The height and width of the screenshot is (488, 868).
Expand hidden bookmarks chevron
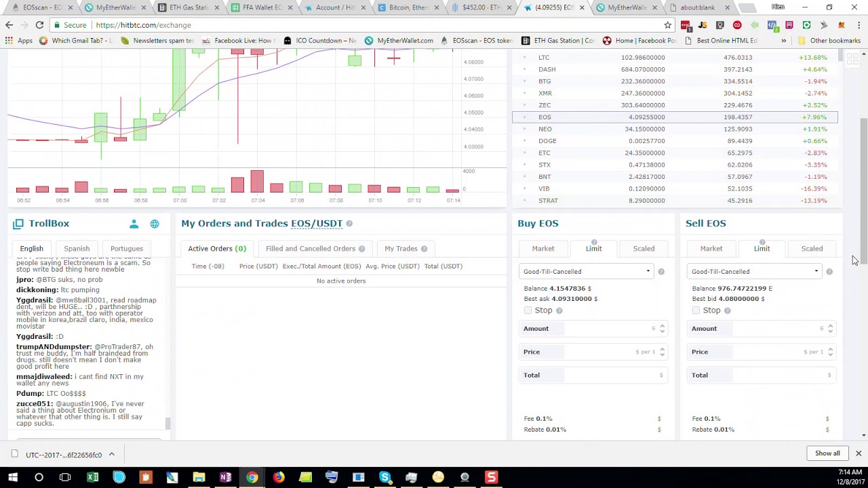coord(783,41)
